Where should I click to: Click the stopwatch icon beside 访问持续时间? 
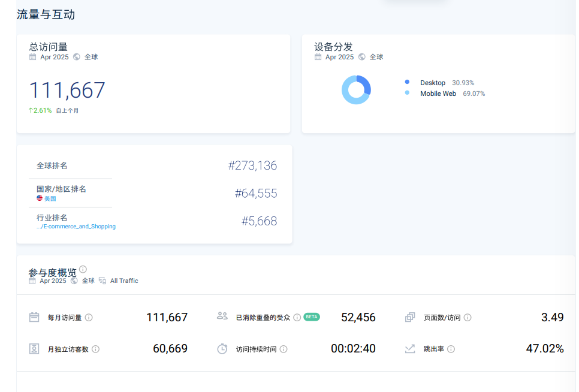pyautogui.click(x=222, y=349)
